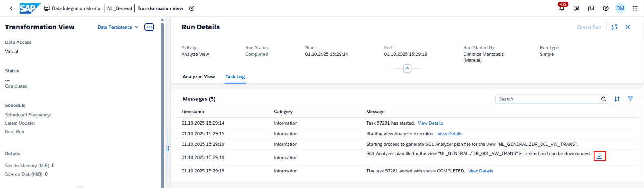Viewport: 644px width, 188px height.
Task: Select message about starting SQL Analyzer plan generation
Action: point(472,144)
